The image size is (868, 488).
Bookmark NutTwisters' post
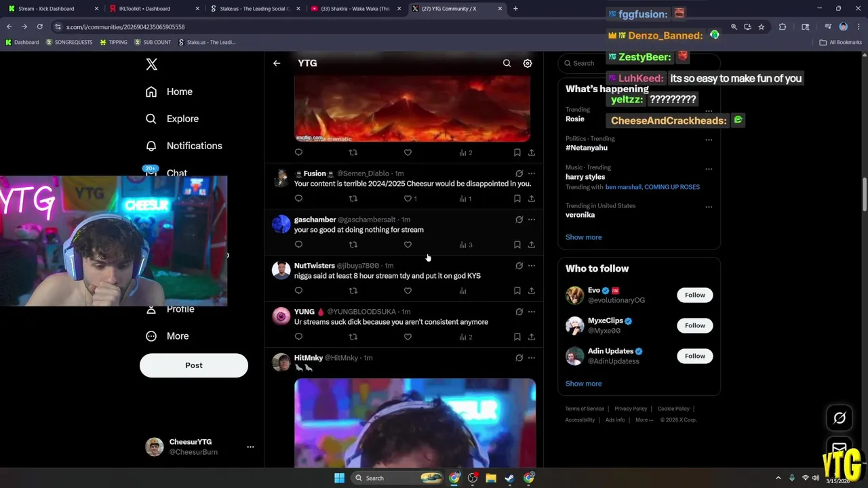click(517, 291)
